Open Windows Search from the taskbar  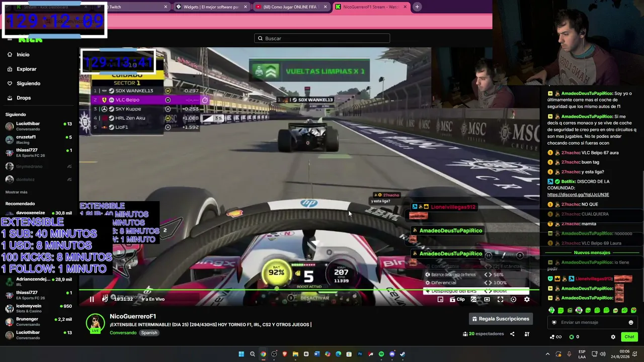click(253, 354)
